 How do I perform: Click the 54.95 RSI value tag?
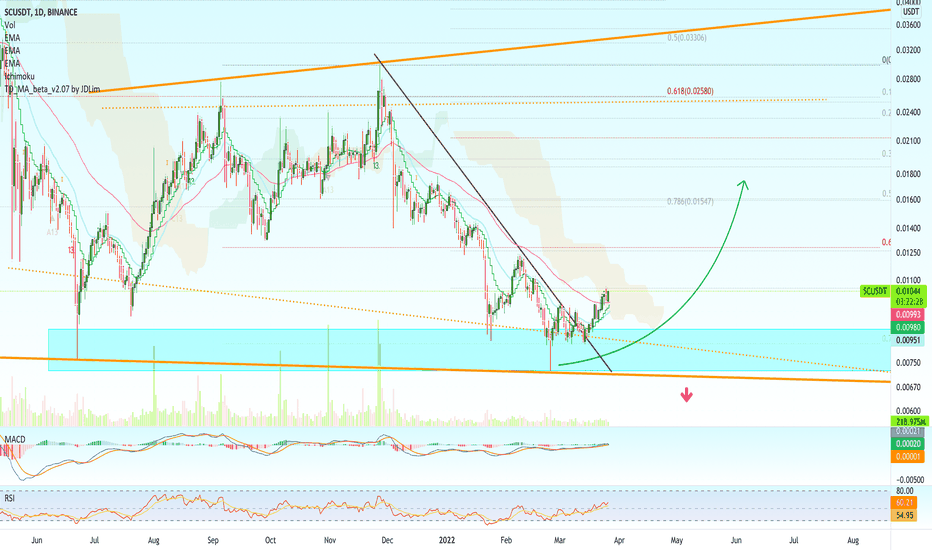point(905,515)
